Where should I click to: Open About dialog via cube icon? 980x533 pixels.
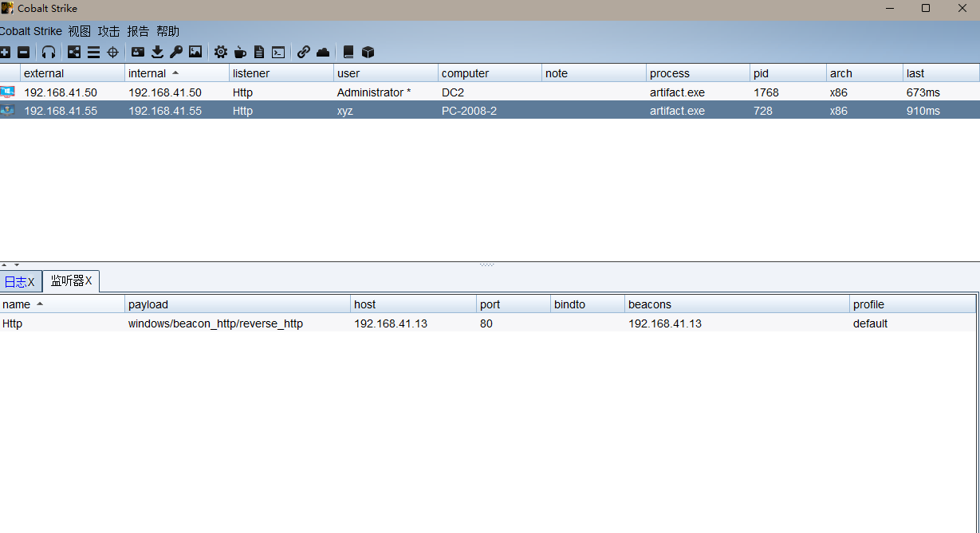point(368,52)
